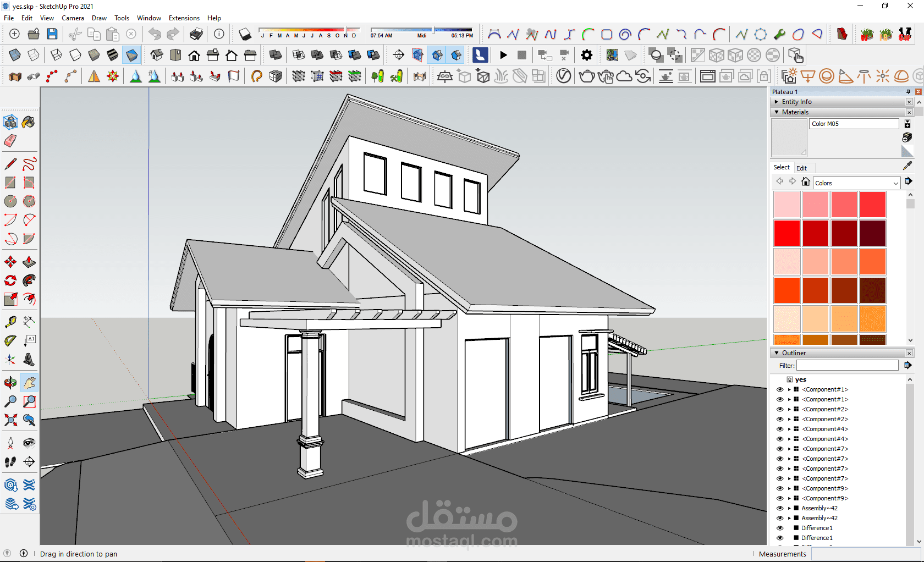Click the Color M05 material name field
This screenshot has width=924, height=562.
(x=854, y=124)
